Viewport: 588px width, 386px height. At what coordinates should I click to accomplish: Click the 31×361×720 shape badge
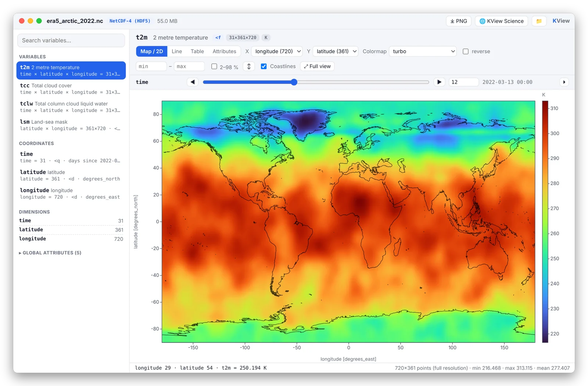click(x=243, y=37)
